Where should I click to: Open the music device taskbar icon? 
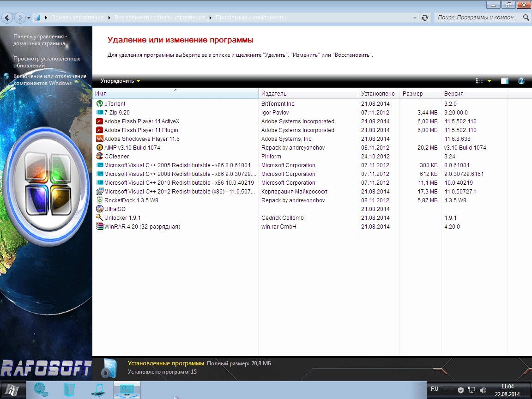98,390
